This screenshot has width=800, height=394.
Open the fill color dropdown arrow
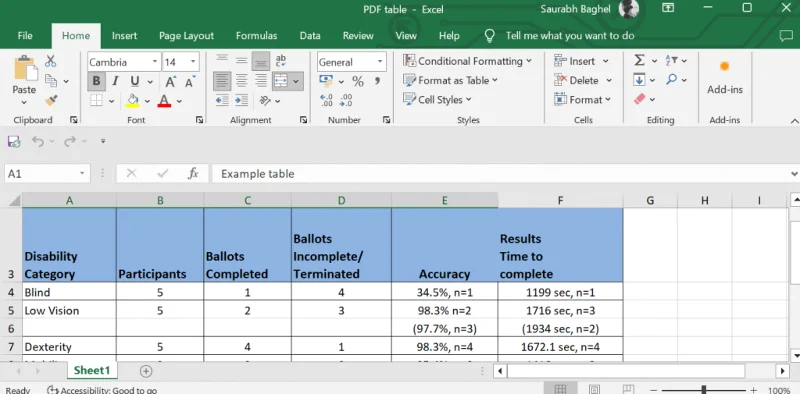pyautogui.click(x=147, y=101)
